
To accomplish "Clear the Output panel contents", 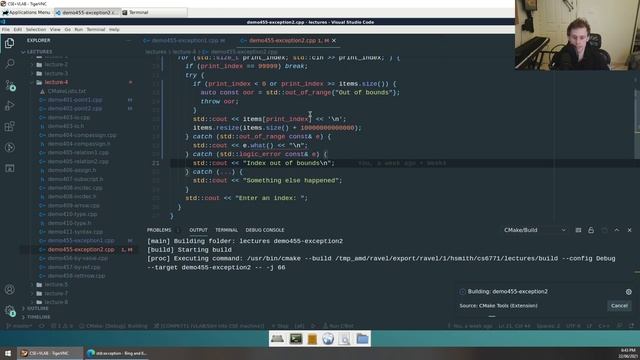I will (x=578, y=230).
